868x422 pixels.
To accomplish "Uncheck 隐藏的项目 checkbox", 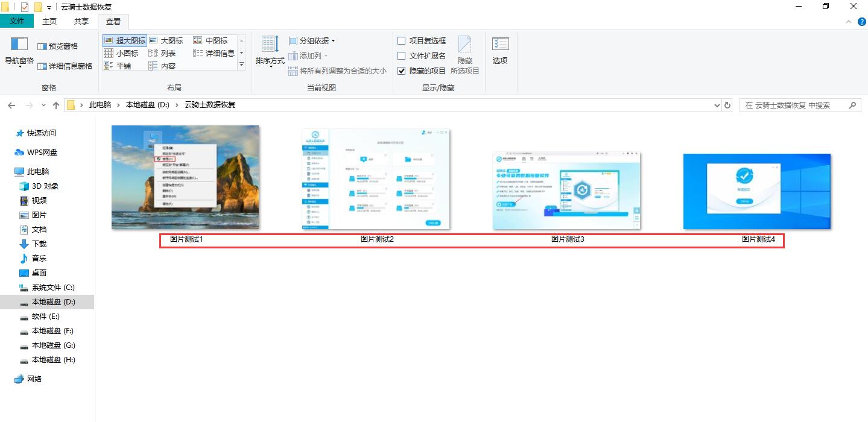I will coord(402,71).
